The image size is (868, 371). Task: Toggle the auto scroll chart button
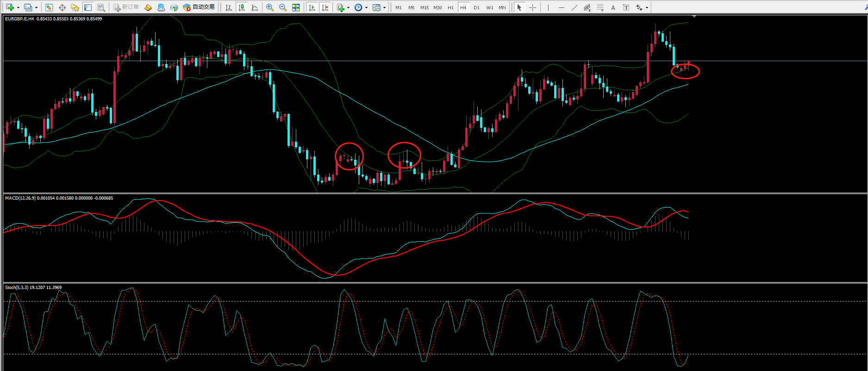point(312,7)
